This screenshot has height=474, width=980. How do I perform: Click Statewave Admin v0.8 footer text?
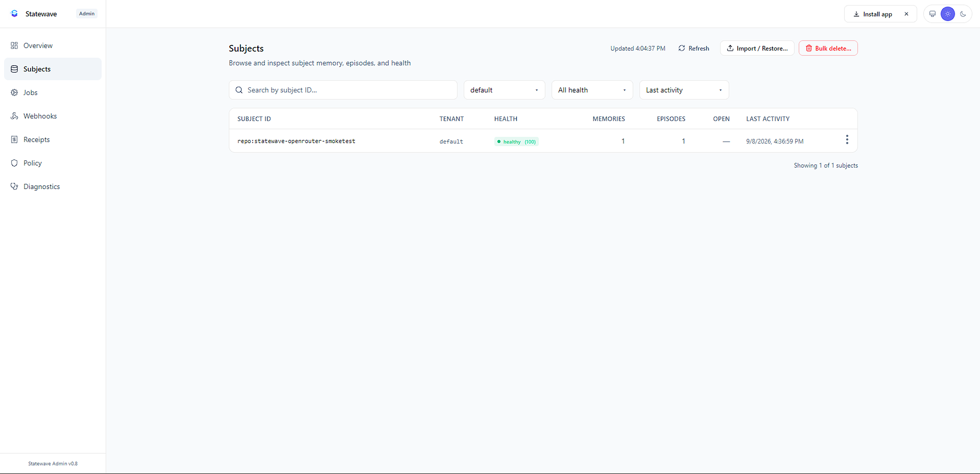53,463
